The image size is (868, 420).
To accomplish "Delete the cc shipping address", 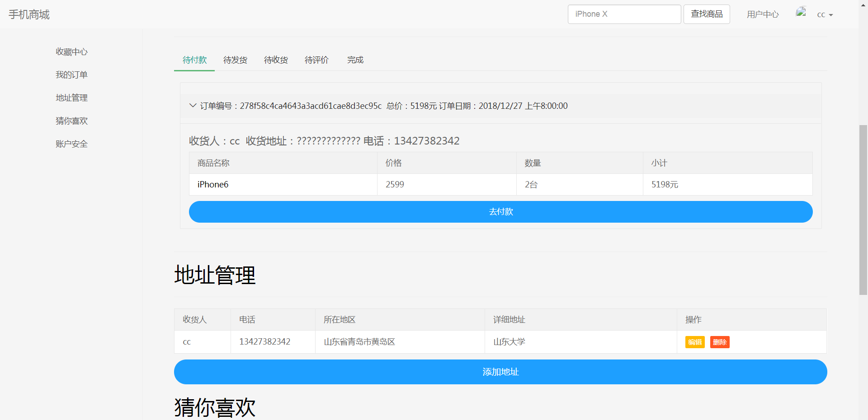I will (719, 342).
